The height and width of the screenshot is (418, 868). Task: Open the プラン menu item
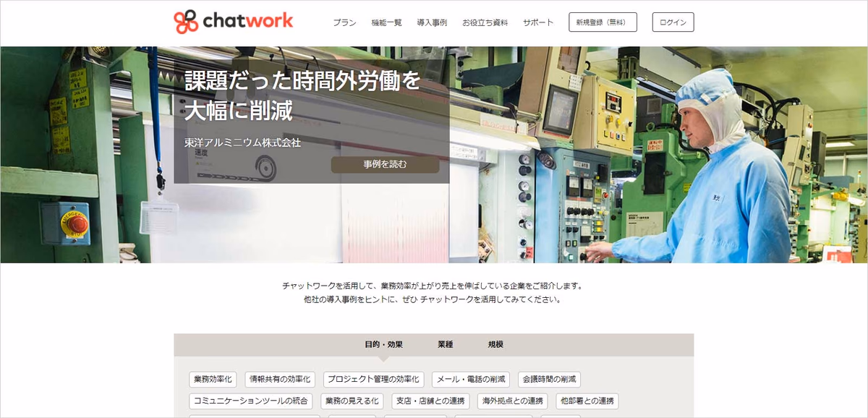coord(344,22)
